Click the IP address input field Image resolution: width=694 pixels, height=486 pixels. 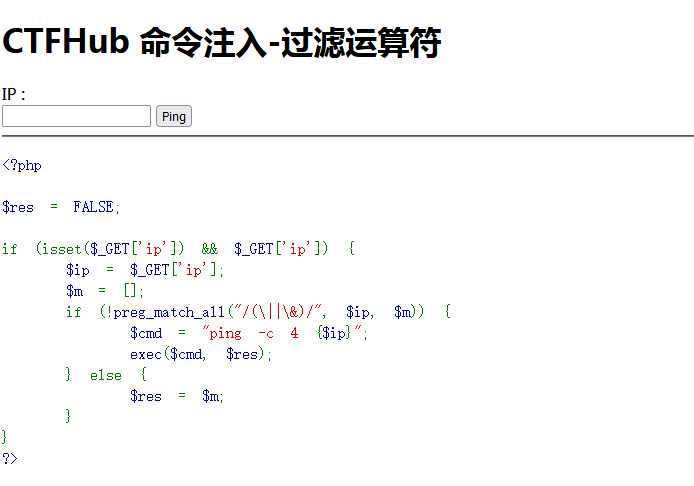(77, 116)
